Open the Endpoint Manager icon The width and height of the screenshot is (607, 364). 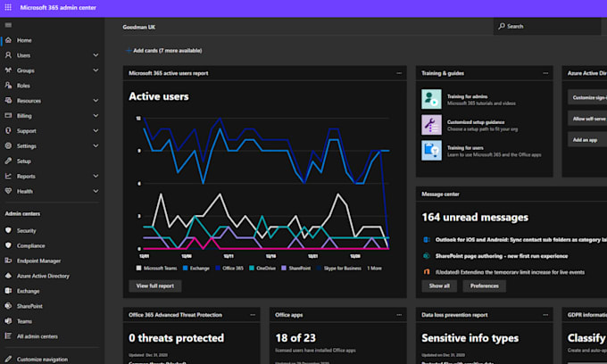click(8, 261)
